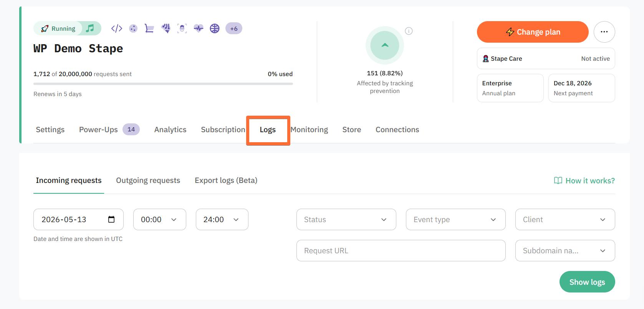Viewport: 644px width, 309px height.
Task: Expand the 00:00 start time dropdown
Action: tap(160, 219)
